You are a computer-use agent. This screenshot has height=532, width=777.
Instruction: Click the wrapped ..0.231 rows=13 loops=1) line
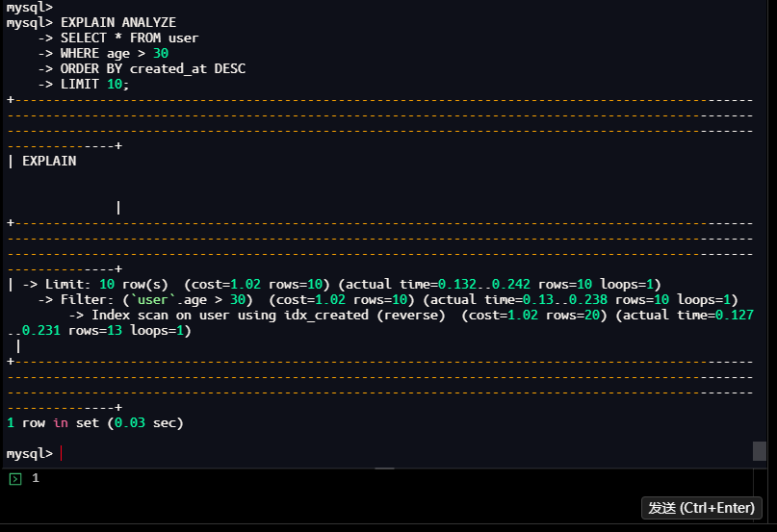coord(99,330)
